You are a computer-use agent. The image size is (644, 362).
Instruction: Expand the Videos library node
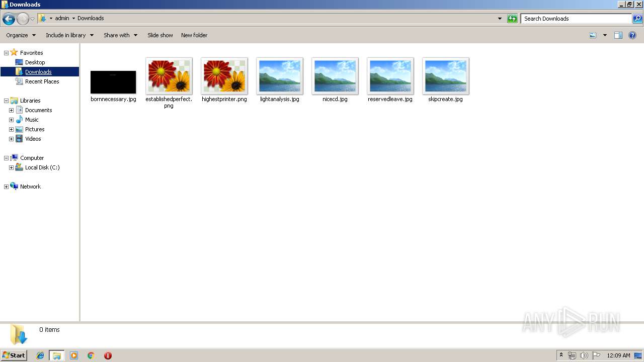pyautogui.click(x=11, y=139)
